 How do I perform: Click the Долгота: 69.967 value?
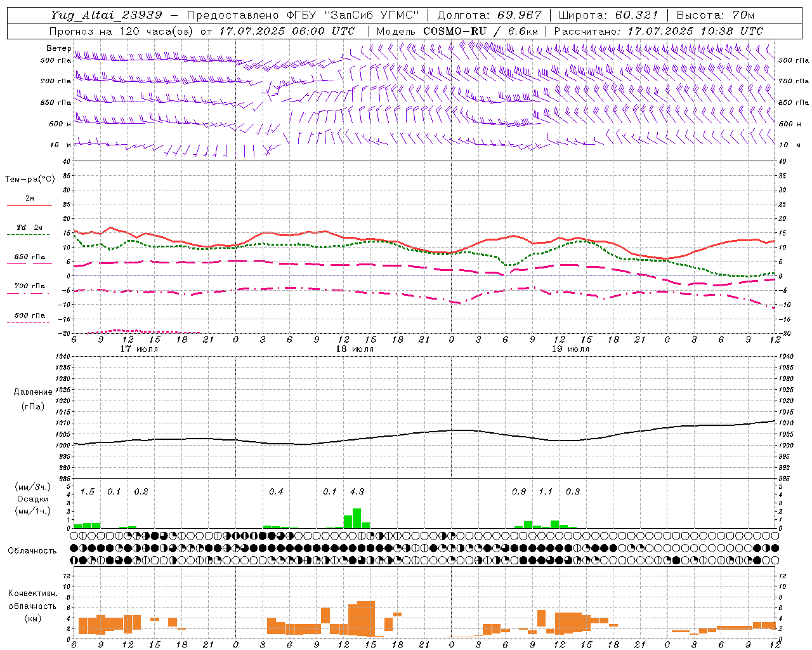tap(489, 15)
